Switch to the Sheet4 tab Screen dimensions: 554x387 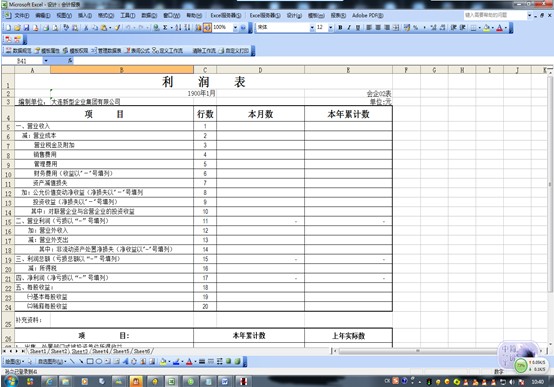point(100,351)
